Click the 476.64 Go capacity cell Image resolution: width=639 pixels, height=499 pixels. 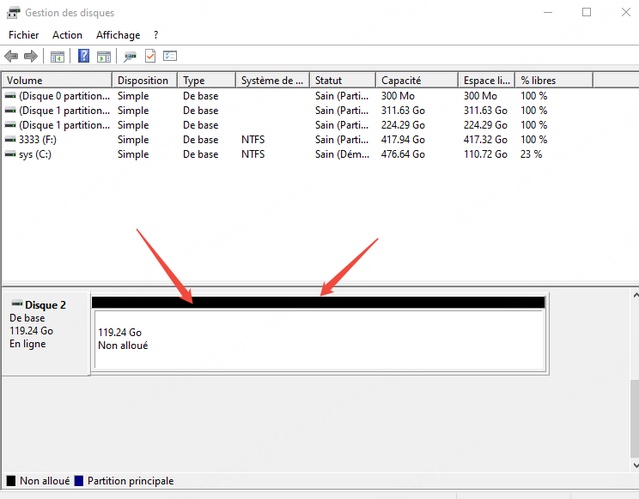tap(403, 154)
